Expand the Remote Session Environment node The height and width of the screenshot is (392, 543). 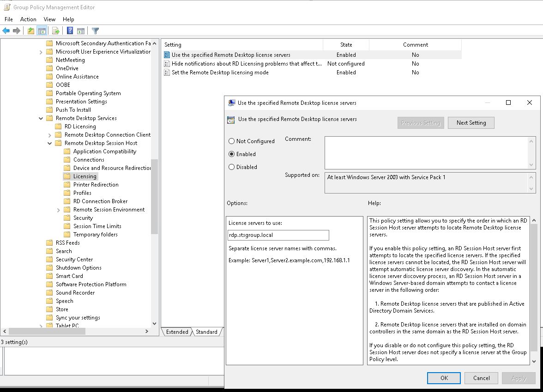pyautogui.click(x=59, y=209)
